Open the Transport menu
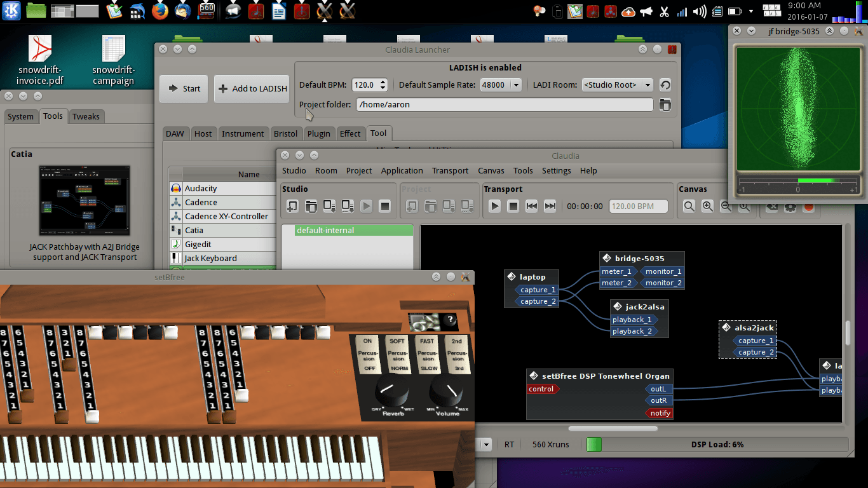 point(450,170)
